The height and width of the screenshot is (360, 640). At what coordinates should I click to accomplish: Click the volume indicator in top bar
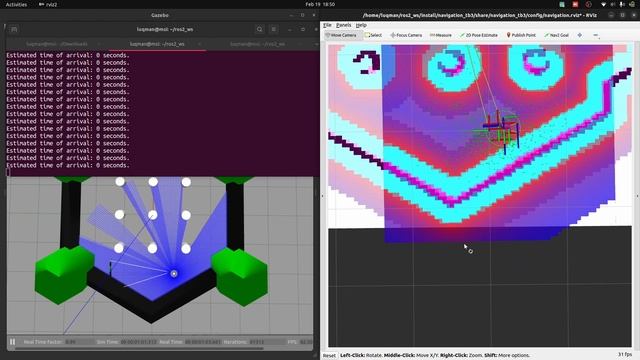click(x=613, y=4)
